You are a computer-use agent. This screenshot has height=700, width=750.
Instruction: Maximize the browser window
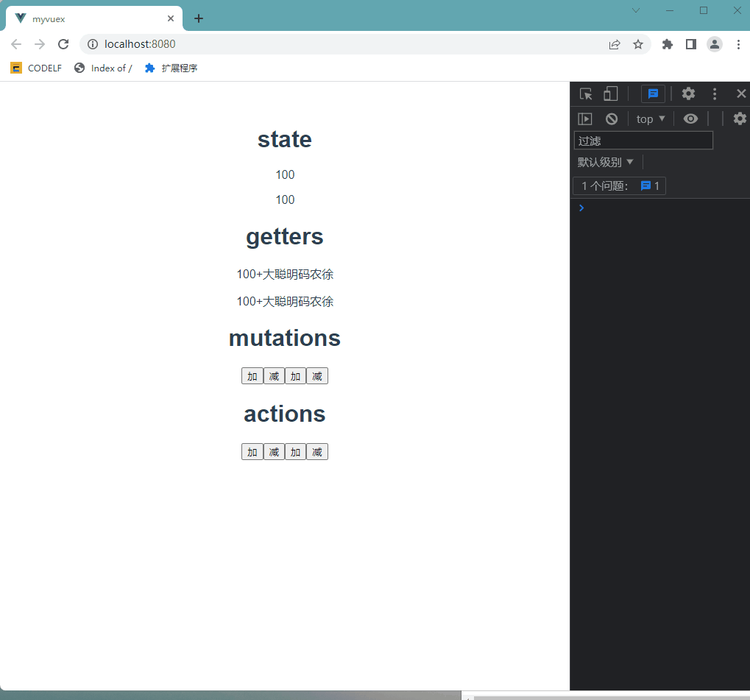(x=703, y=10)
